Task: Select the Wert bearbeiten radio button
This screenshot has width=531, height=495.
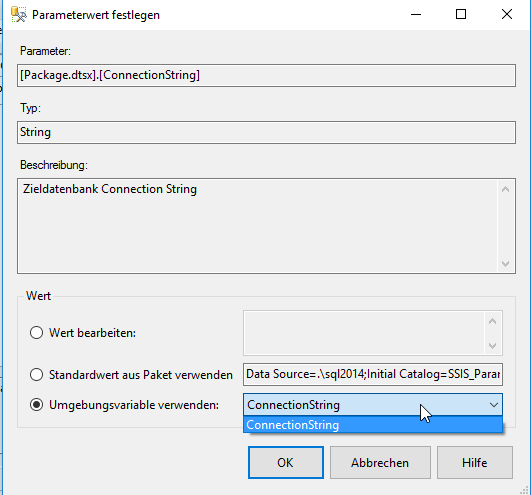Action: click(x=36, y=332)
